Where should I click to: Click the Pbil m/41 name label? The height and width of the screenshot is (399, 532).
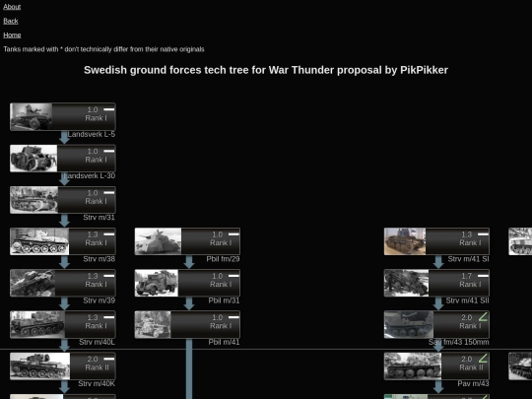224,342
